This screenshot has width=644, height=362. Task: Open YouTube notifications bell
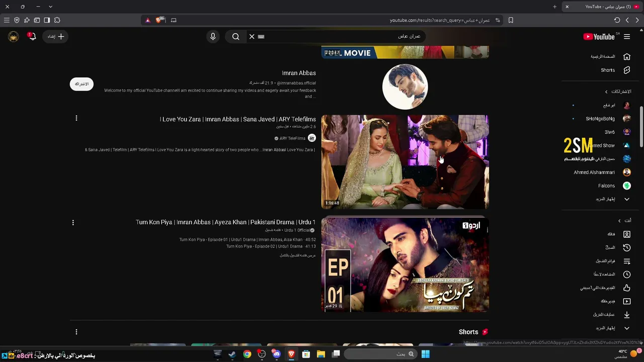32,37
